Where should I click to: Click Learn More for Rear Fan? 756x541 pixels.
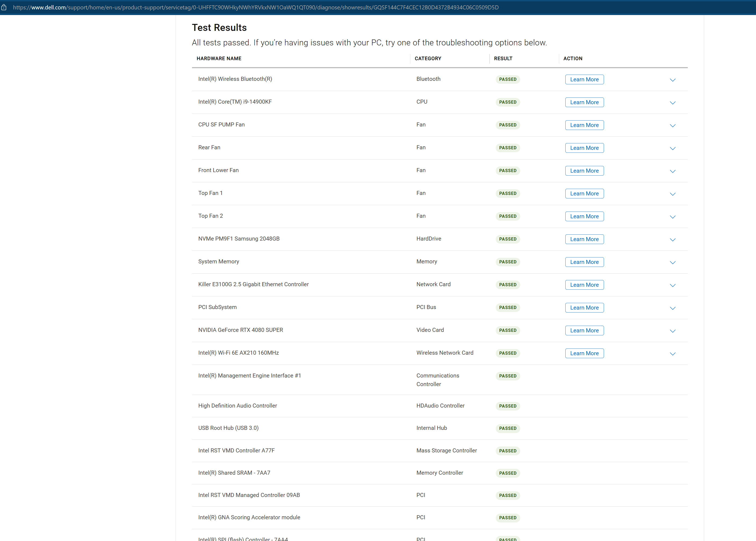click(584, 148)
